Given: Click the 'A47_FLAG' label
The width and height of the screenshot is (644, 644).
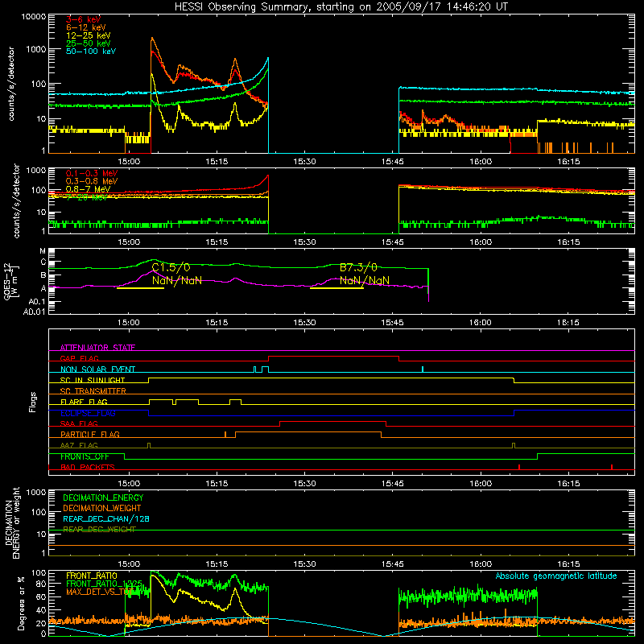Looking at the screenshot, I should [79, 445].
